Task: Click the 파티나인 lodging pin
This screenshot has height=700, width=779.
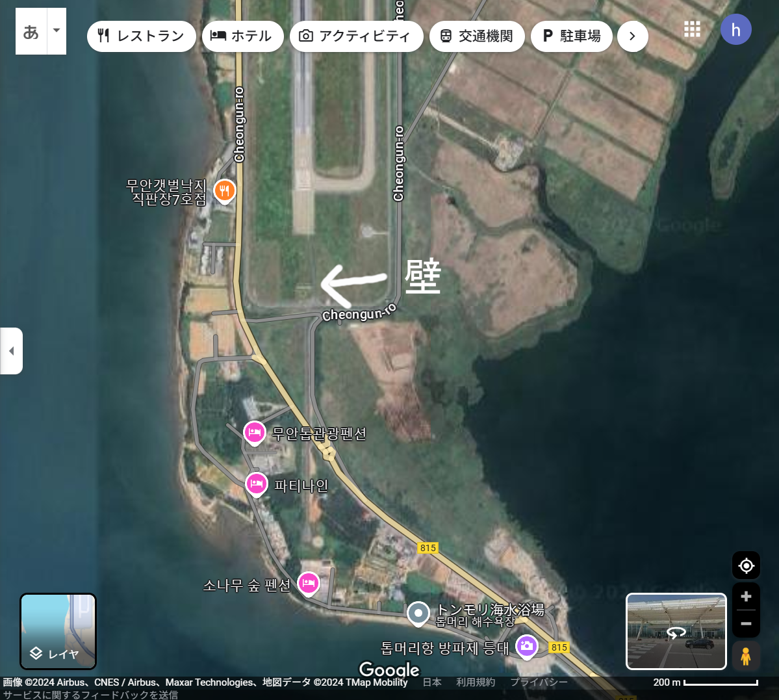Action: 257,485
